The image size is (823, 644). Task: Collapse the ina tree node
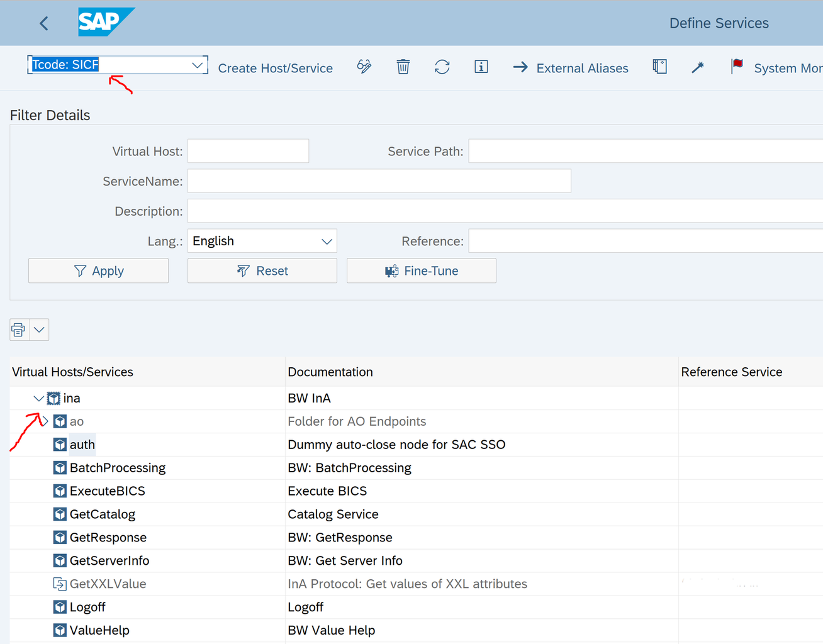tap(38, 398)
